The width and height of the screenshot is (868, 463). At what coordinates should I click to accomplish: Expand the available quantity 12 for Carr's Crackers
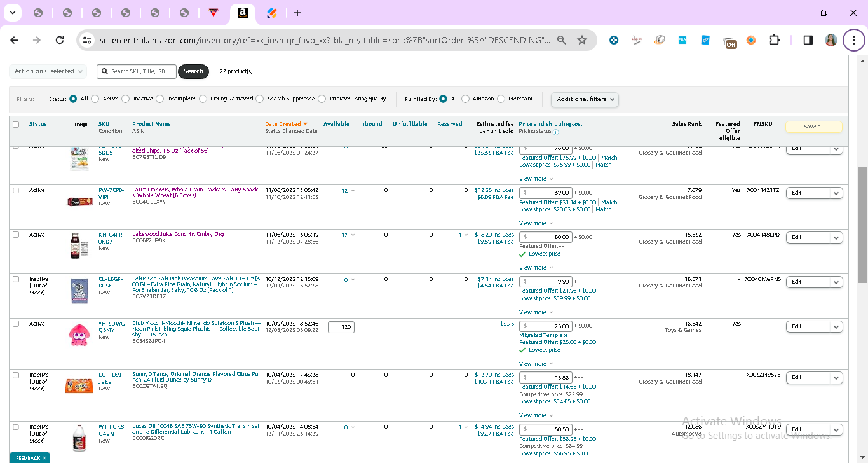coord(348,191)
